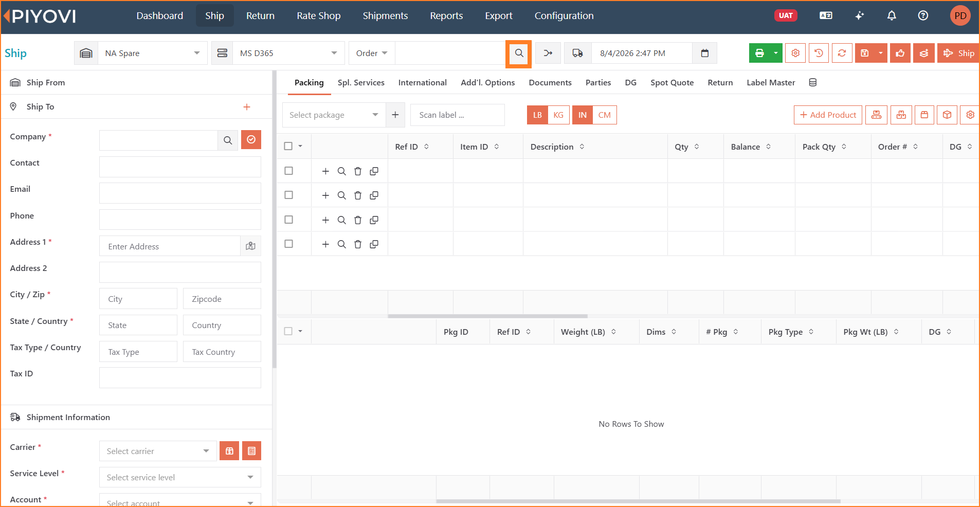Click the history clock icon
The image size is (980, 507).
819,53
